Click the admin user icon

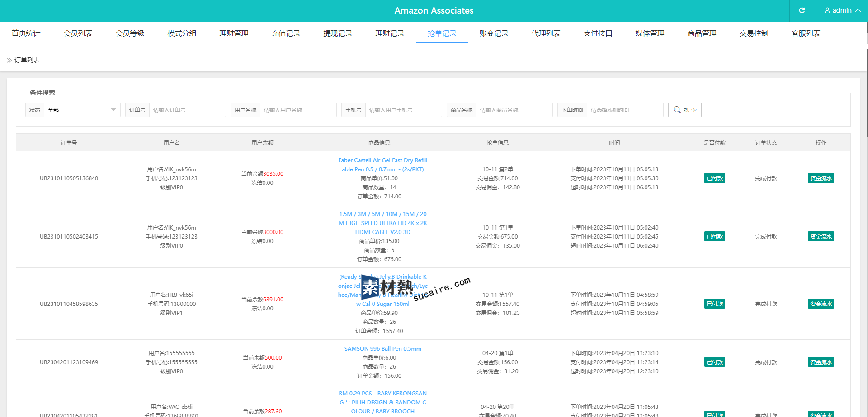[827, 10]
